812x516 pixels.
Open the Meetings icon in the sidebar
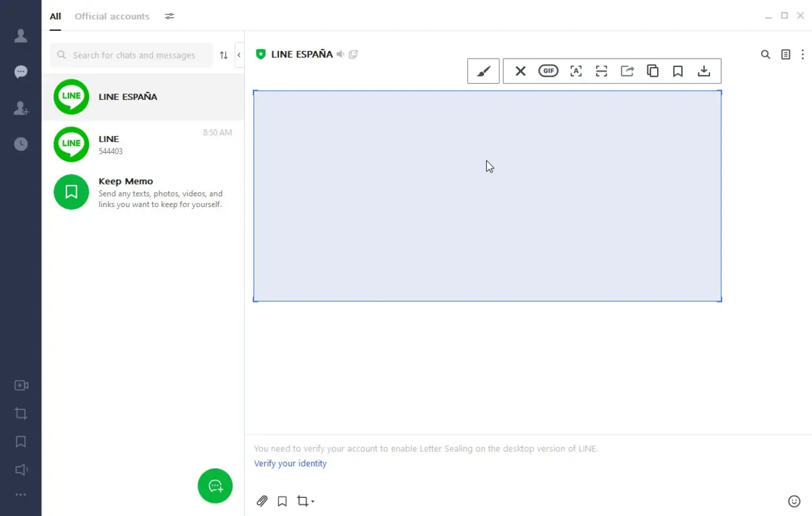coord(21,385)
